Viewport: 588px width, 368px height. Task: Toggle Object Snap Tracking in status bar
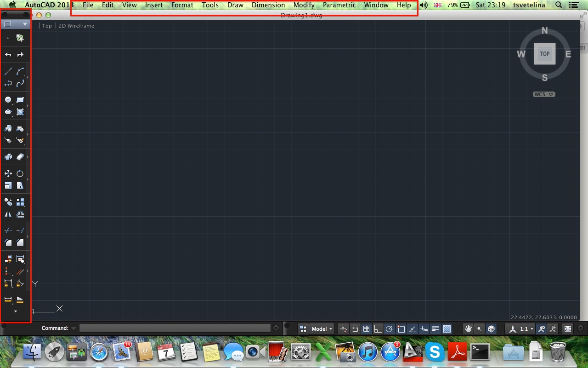pos(413,328)
